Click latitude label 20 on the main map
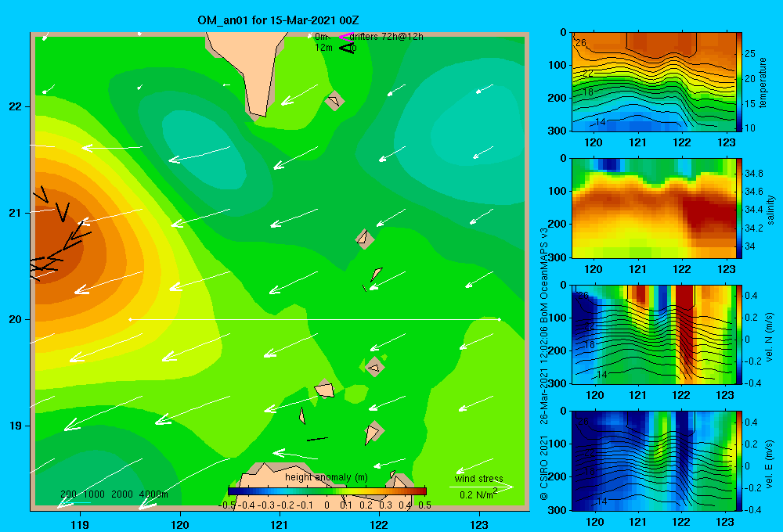This screenshot has width=783, height=532. [x=15, y=319]
